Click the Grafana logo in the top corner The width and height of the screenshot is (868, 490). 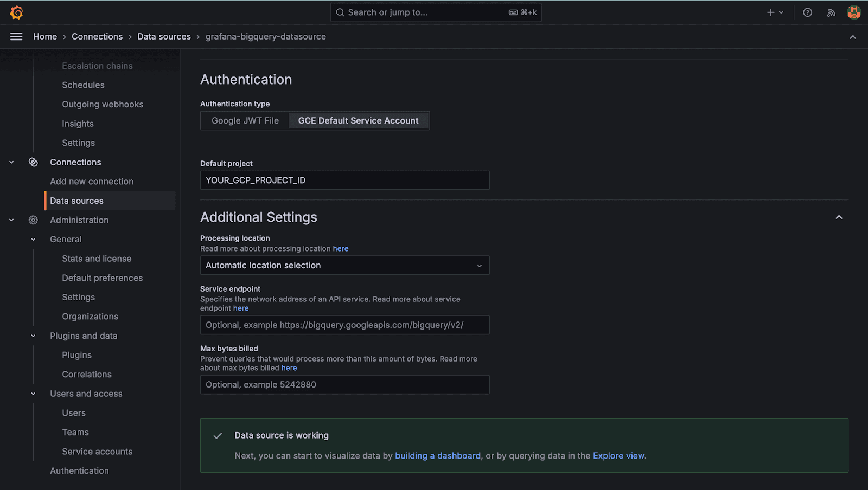pos(16,12)
